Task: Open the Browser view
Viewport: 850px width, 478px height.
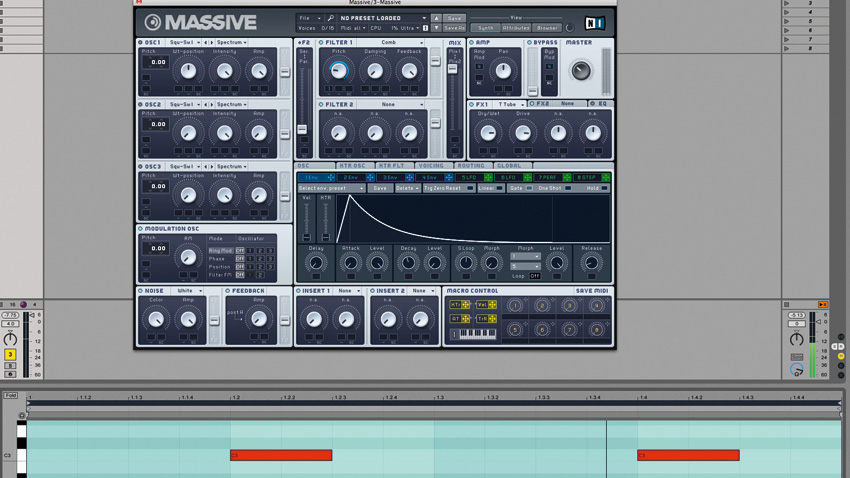Action: point(547,28)
